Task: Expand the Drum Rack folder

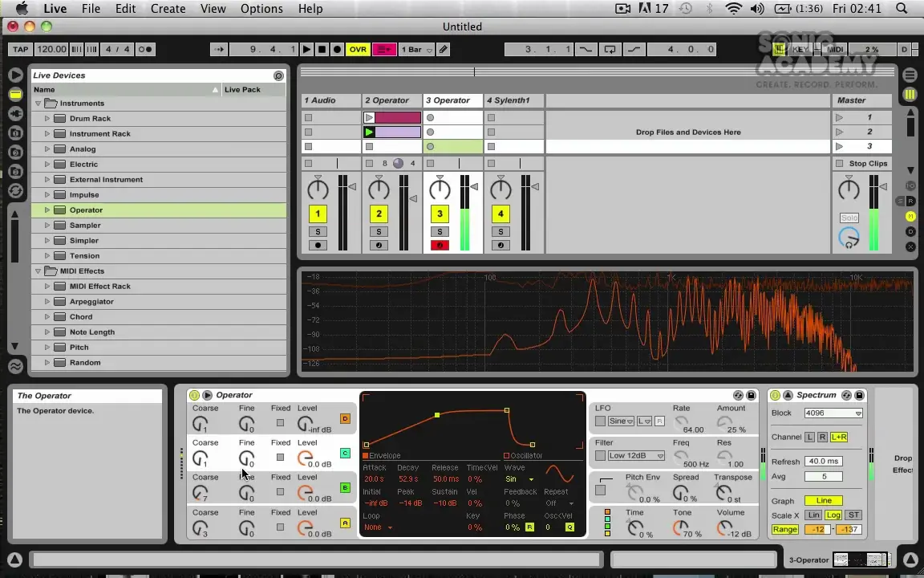Action: point(47,119)
